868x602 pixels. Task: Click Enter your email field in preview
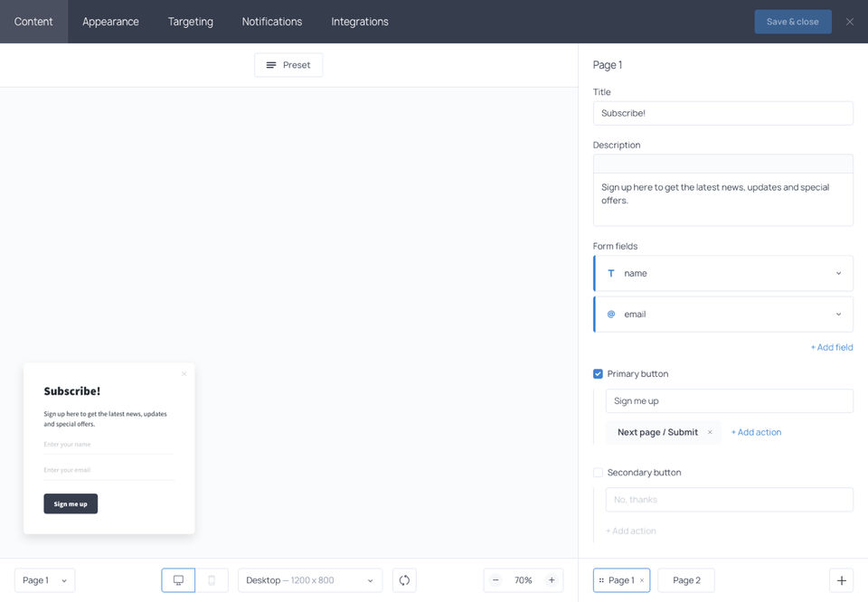(108, 470)
